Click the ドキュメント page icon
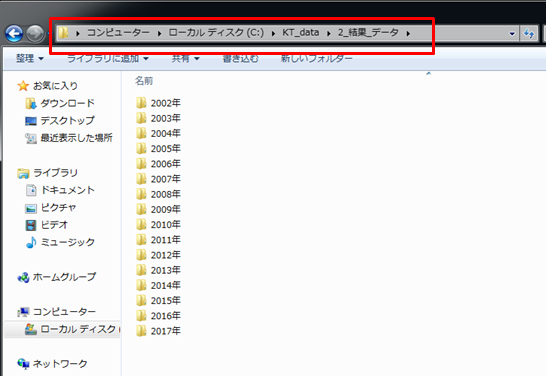The width and height of the screenshot is (546, 376). [x=31, y=190]
